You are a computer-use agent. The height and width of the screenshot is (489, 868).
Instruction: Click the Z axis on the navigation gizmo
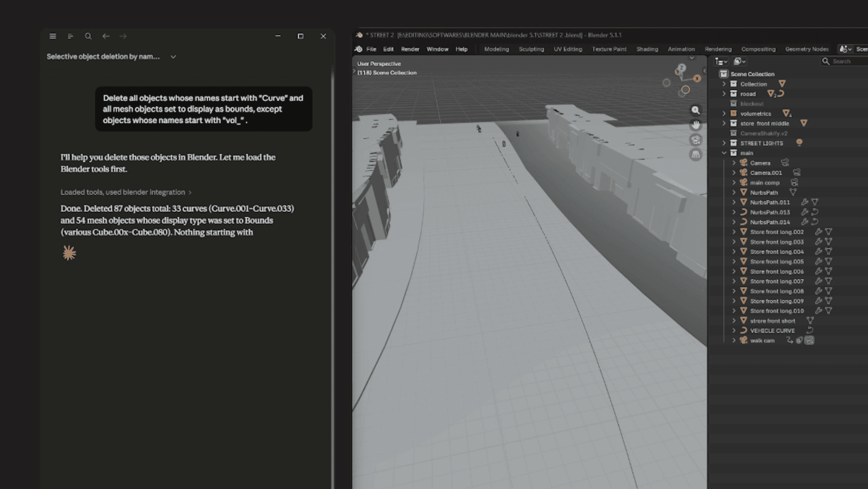pos(682,68)
